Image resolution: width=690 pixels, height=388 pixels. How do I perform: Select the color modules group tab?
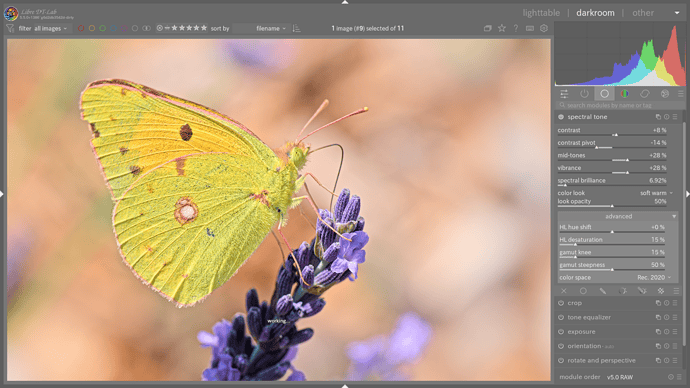[624, 94]
